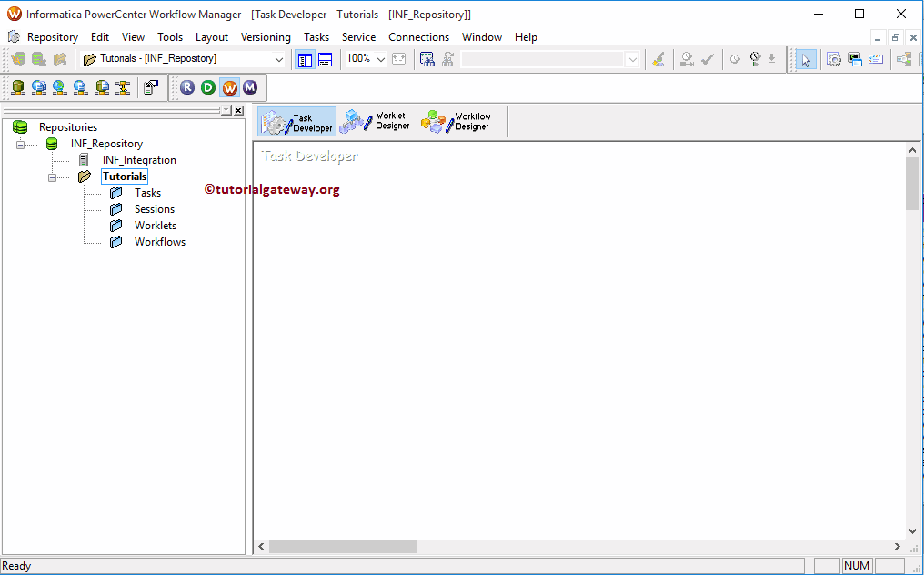Click the workspace scroll-up arrow
Viewport: 924px width, 575px height.
click(912, 150)
